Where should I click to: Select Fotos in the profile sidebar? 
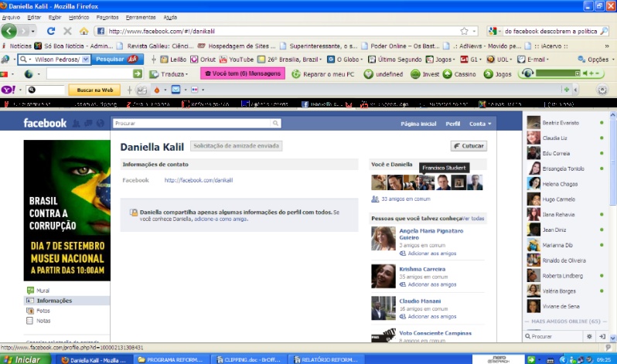(x=43, y=311)
